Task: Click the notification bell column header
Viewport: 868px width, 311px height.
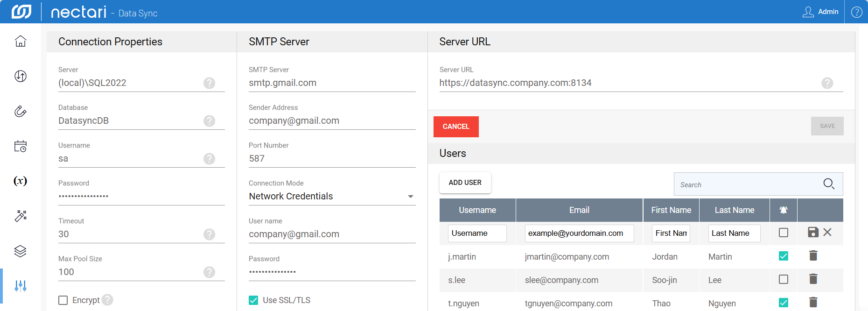Action: (784, 210)
